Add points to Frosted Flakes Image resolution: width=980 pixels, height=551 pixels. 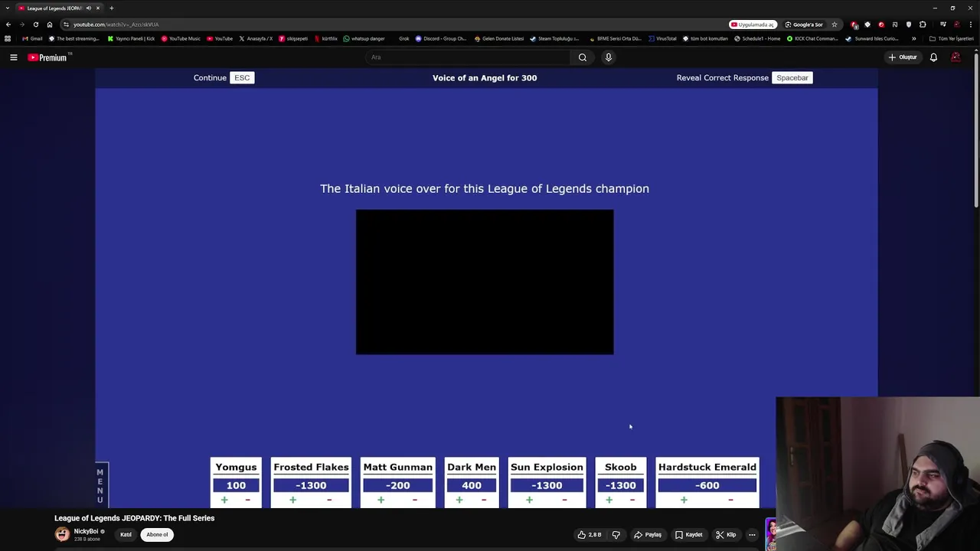pyautogui.click(x=292, y=500)
